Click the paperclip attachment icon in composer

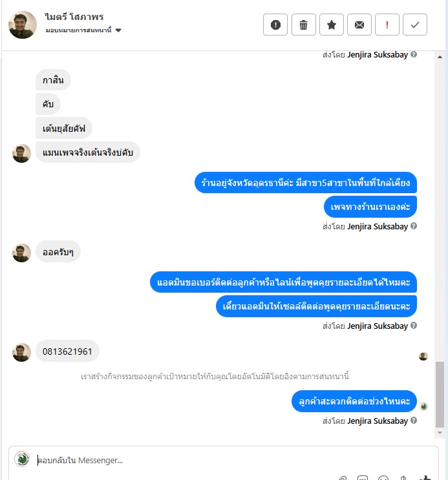coord(342,478)
